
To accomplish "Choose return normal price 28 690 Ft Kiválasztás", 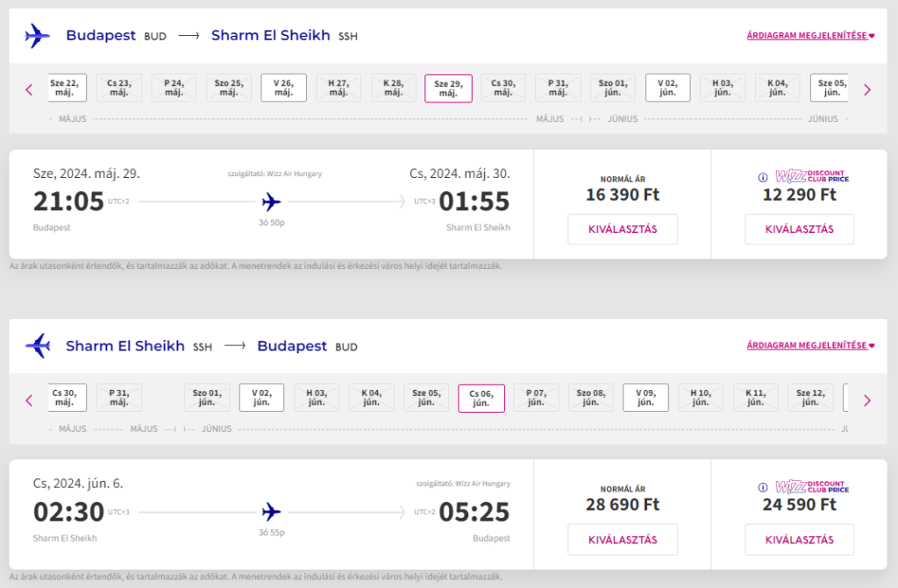I will tap(623, 539).
